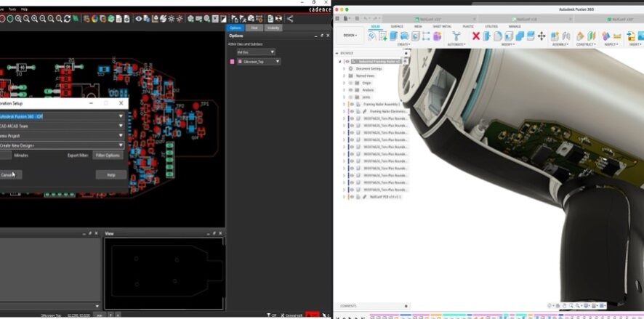Image resolution: width=644 pixels, height=319 pixels.
Task: Switch to the Surface tab in Fusion
Action: 397,26
